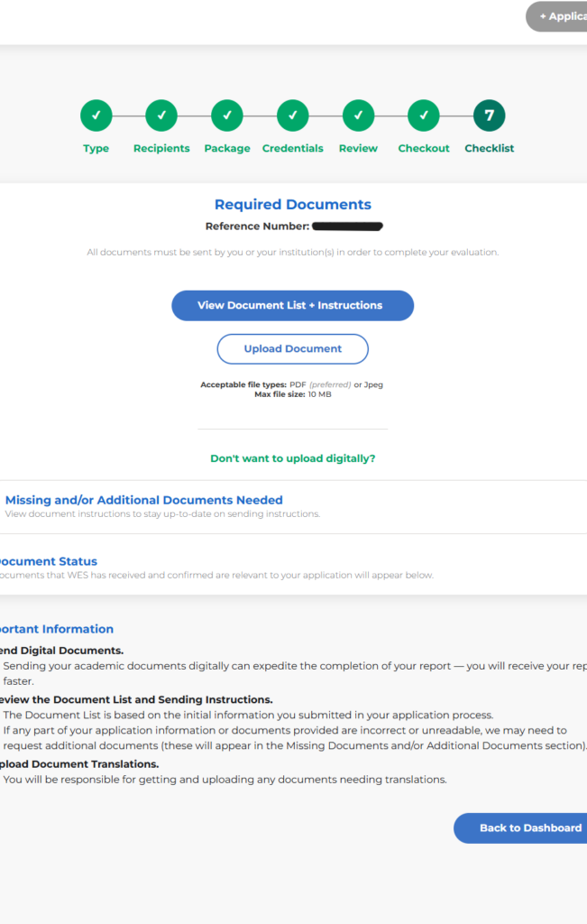The width and height of the screenshot is (587, 924).
Task: Click the 'Type' step label
Action: pyautogui.click(x=96, y=149)
